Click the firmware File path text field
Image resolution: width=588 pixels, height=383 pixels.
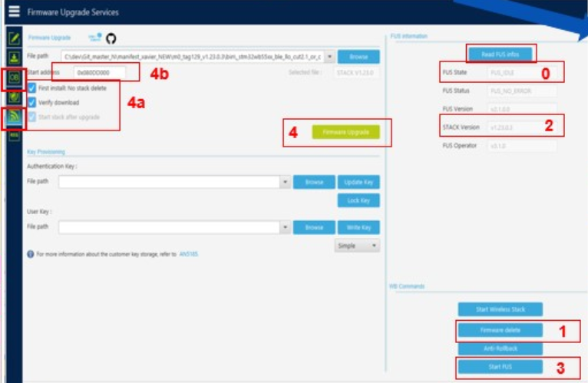[193, 57]
